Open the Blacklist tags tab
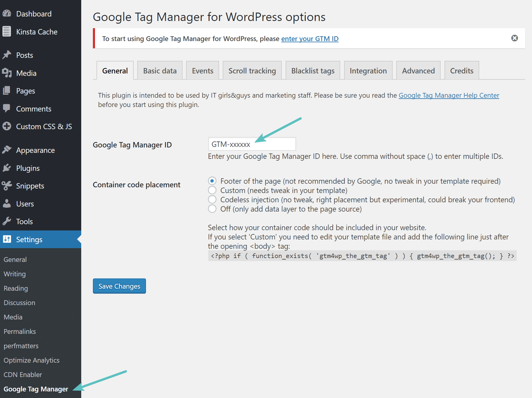Viewport: 532px width, 398px height. click(313, 71)
